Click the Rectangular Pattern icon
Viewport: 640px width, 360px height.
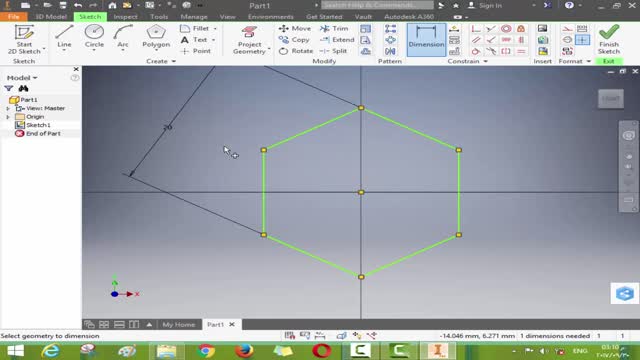pyautogui.click(x=390, y=29)
